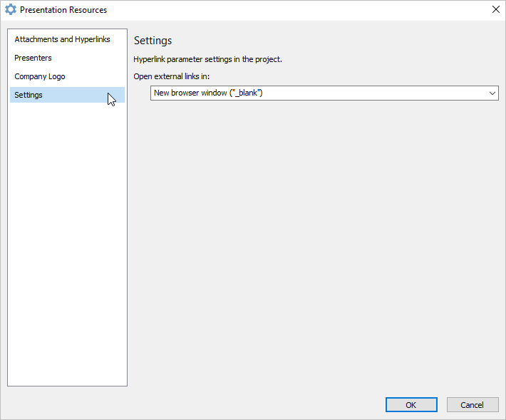Click the gear icon in the title bar
The image size is (506, 420).
tap(10, 10)
